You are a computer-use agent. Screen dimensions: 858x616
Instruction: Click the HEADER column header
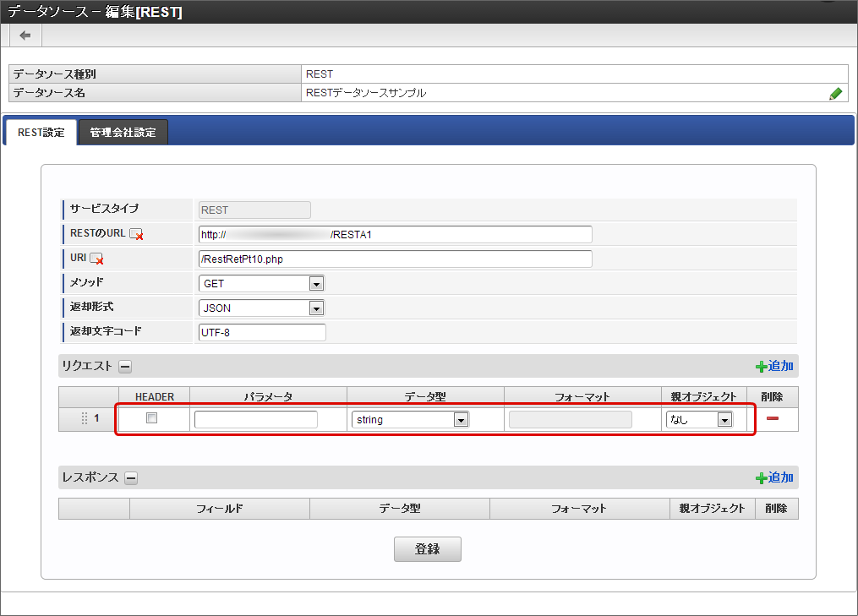(x=155, y=397)
